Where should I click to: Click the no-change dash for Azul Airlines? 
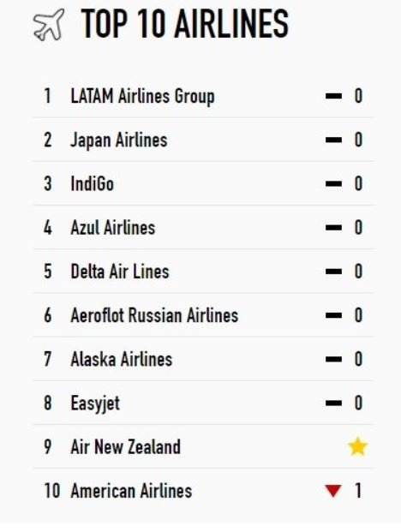[333, 227]
